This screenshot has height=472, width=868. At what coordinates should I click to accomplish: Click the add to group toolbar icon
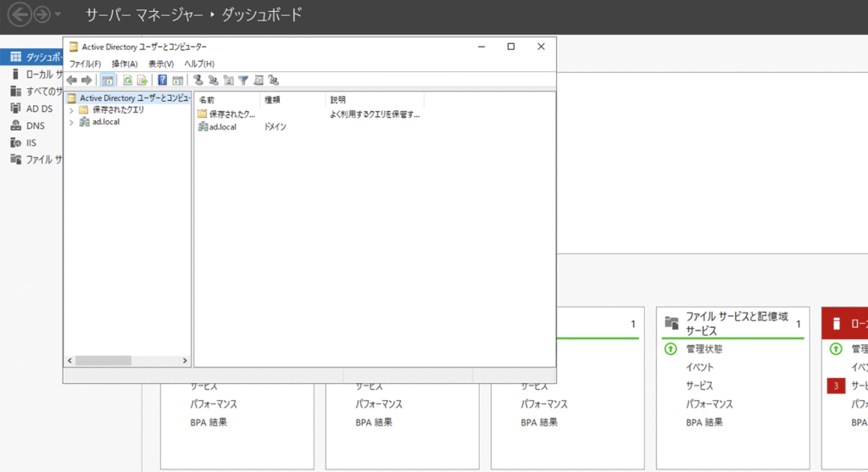(x=274, y=81)
